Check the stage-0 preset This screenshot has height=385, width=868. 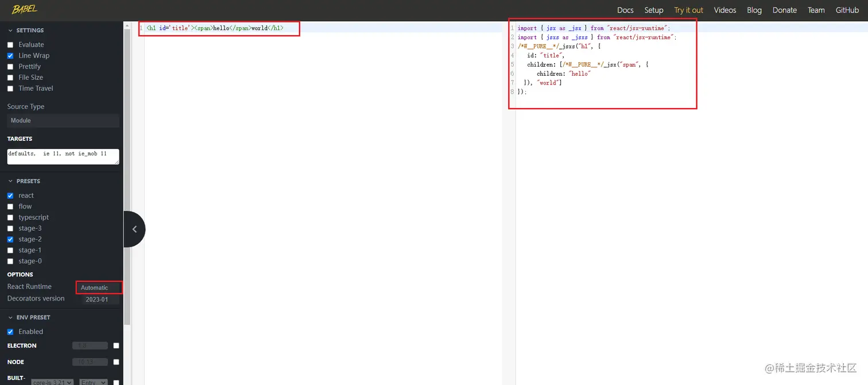pyautogui.click(x=10, y=261)
